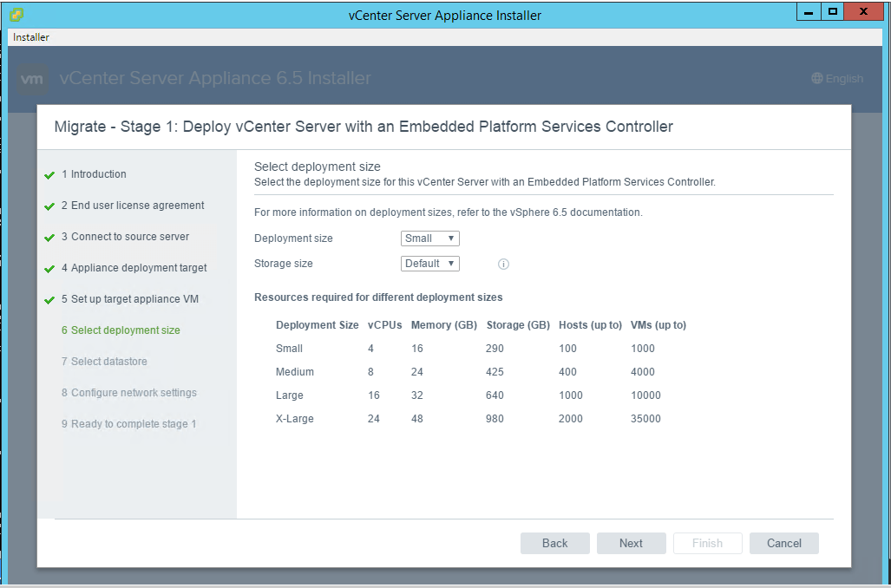Click the Storage (GB) column header
Viewport: 891px width, 588px height.
tap(518, 325)
